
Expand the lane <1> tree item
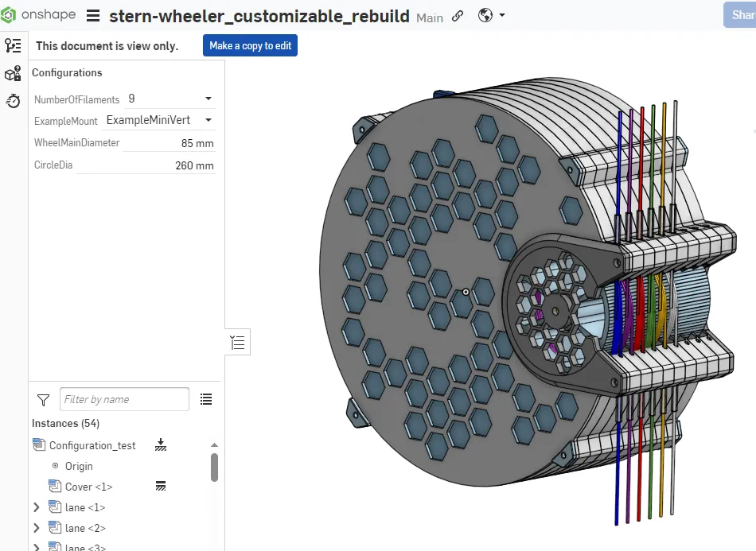pyautogui.click(x=36, y=507)
